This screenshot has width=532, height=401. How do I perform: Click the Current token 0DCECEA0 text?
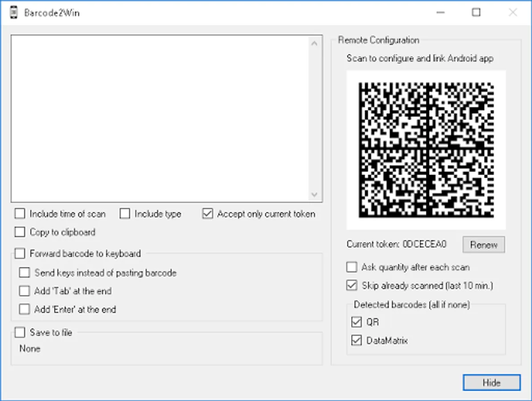coord(396,244)
